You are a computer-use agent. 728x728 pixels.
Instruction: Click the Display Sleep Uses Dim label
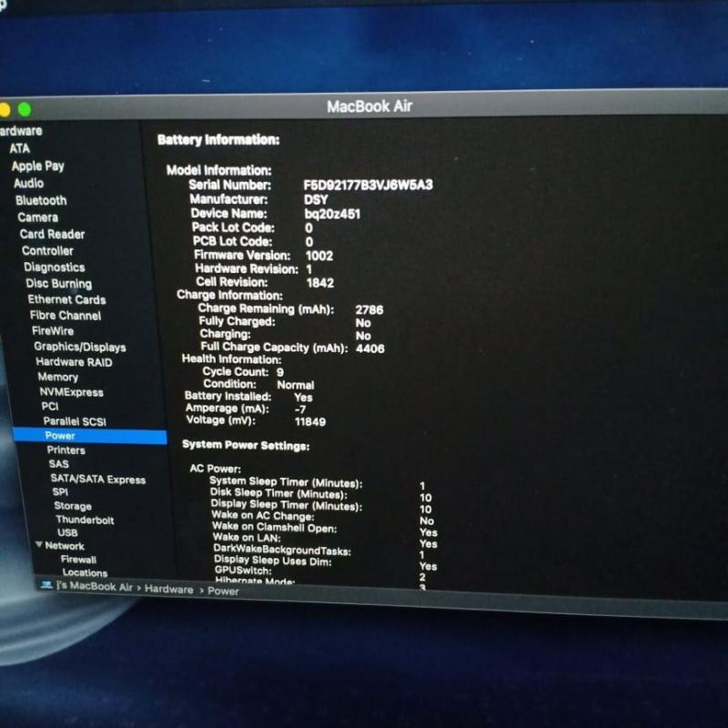click(x=272, y=561)
